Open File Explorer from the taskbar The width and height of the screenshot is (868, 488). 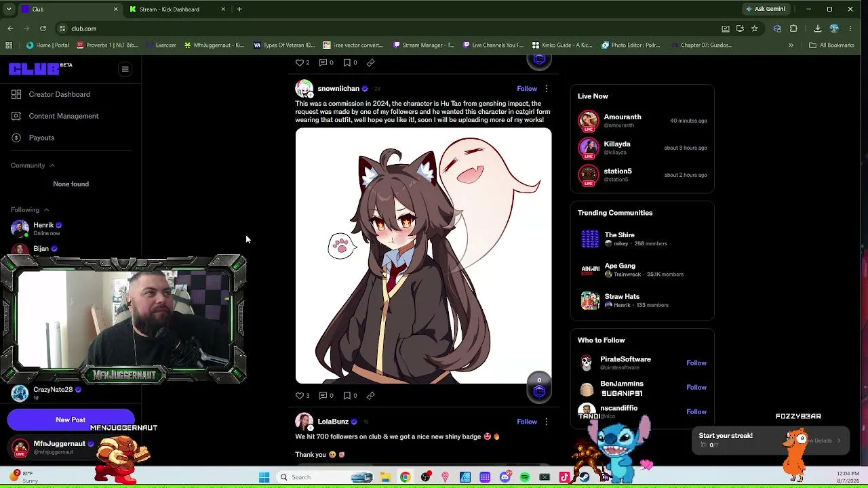[385, 477]
